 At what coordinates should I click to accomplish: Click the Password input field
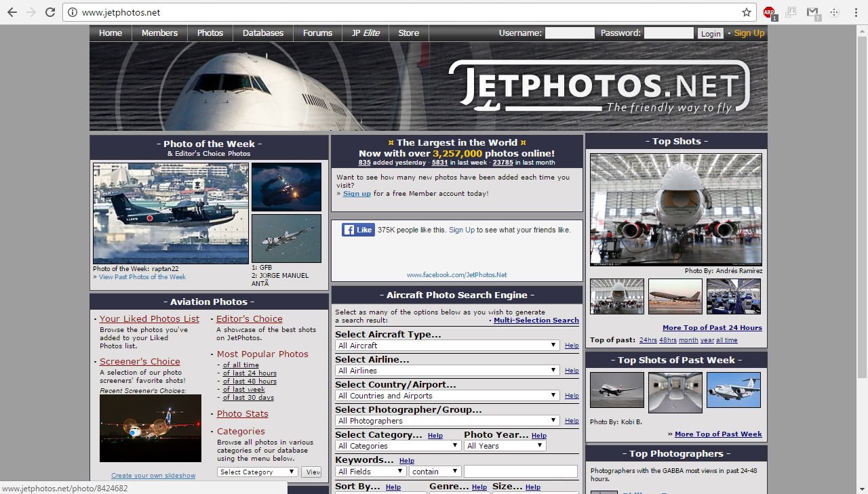(x=669, y=33)
